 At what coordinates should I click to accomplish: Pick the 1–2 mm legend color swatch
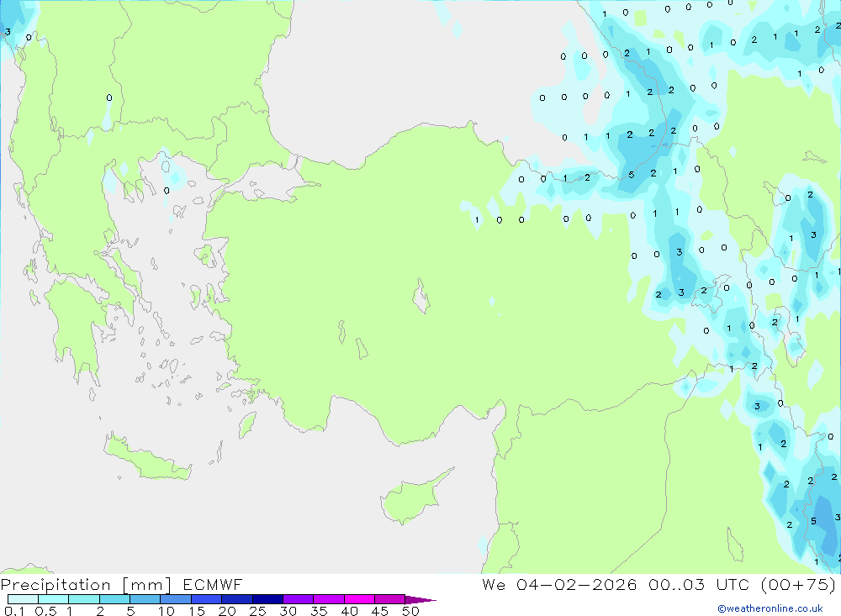84,599
